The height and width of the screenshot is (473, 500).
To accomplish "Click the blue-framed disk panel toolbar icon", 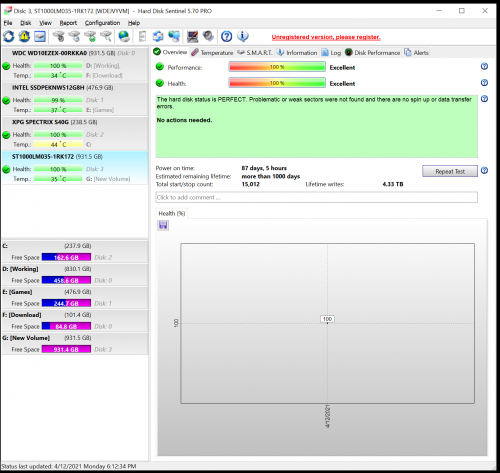I will click(x=40, y=36).
